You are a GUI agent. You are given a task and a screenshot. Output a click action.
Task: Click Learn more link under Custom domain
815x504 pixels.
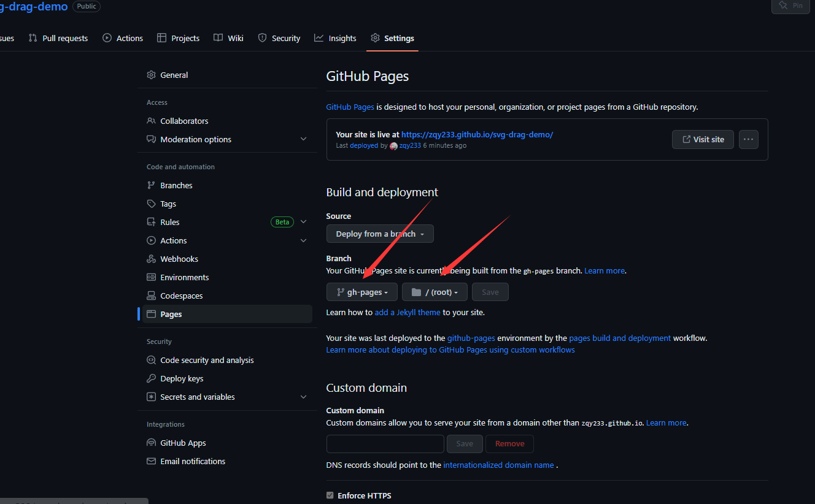tap(666, 422)
